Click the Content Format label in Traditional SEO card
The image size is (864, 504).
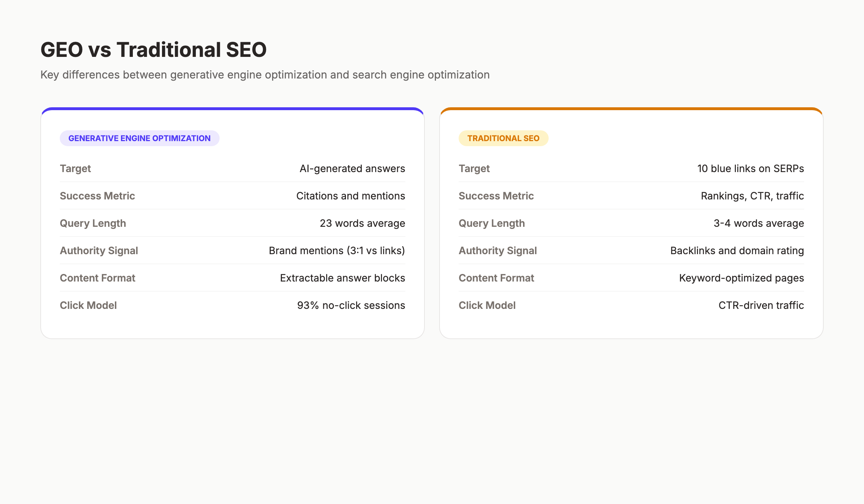[x=496, y=278]
